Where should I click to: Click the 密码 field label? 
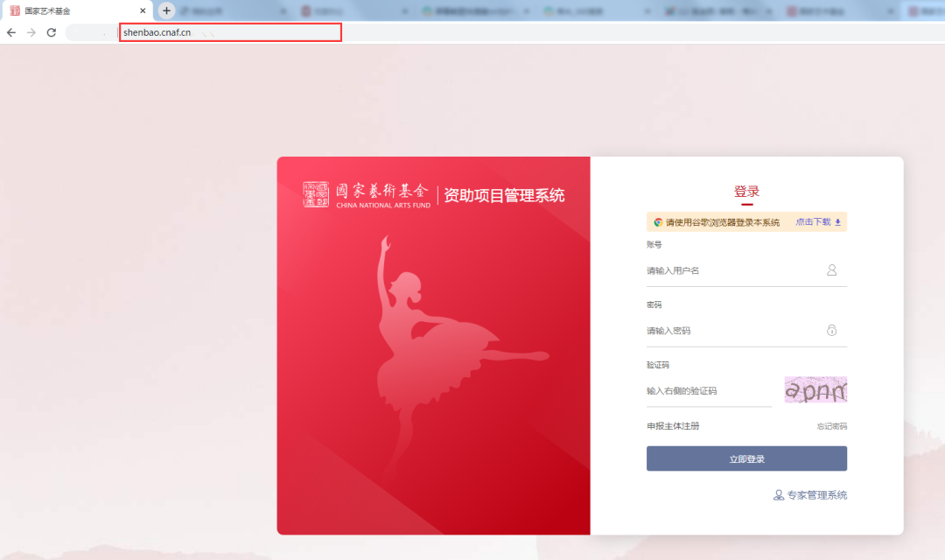[x=654, y=305]
